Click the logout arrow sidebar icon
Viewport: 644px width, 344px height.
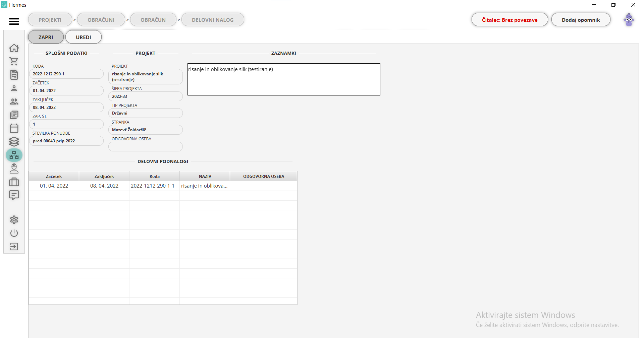14,247
